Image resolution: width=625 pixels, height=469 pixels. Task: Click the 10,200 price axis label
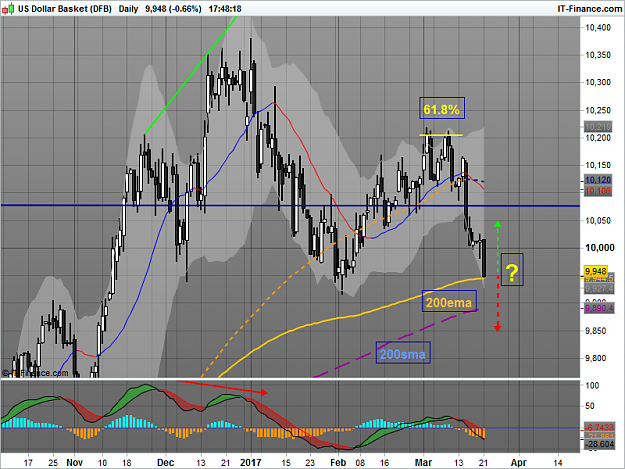point(598,138)
